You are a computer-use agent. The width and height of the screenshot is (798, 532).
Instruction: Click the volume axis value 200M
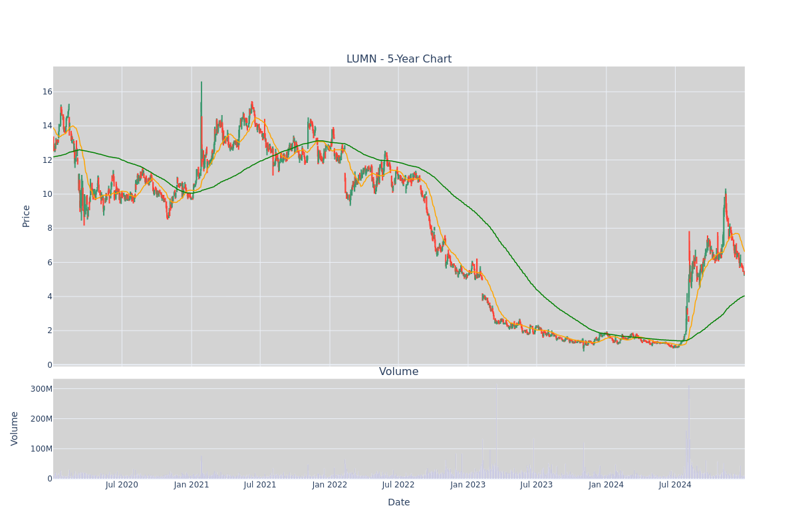pos(41,419)
